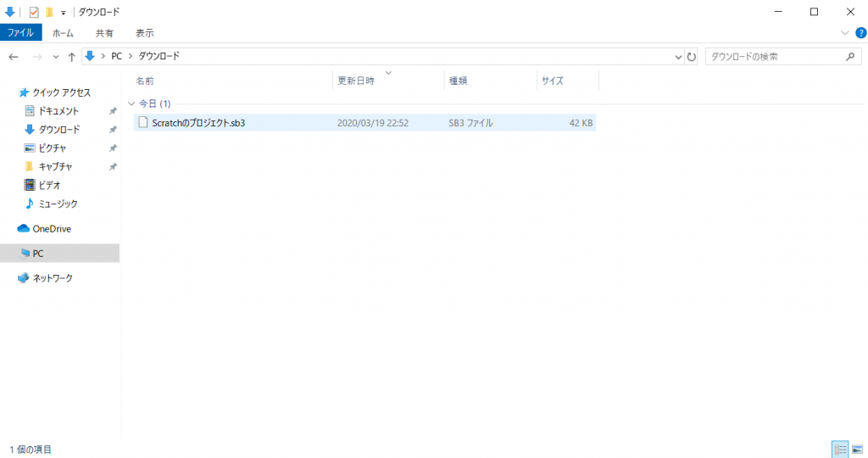Open the 共有 ribbon tab
This screenshot has height=458, width=868.
coord(104,33)
